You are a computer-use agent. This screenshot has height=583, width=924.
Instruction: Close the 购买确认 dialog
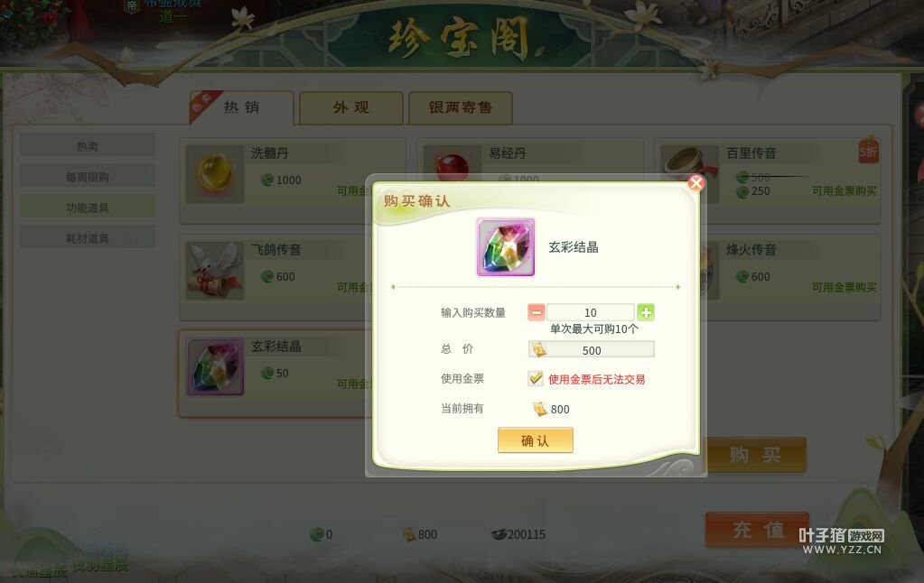[696, 183]
